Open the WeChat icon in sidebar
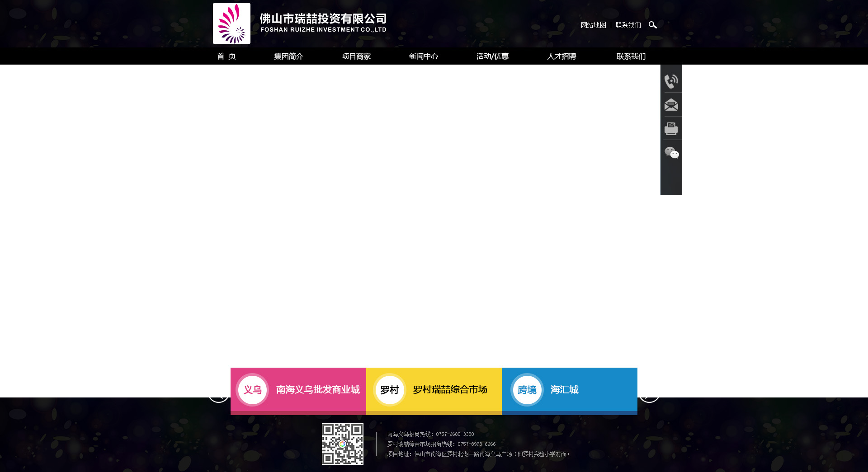This screenshot has height=472, width=868. pyautogui.click(x=671, y=153)
